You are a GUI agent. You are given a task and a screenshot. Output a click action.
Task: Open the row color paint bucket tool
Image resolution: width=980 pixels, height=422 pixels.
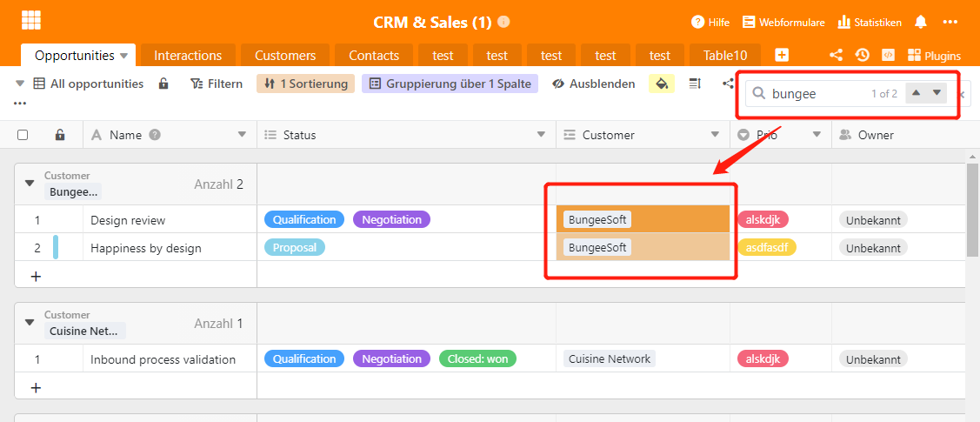[x=661, y=84]
